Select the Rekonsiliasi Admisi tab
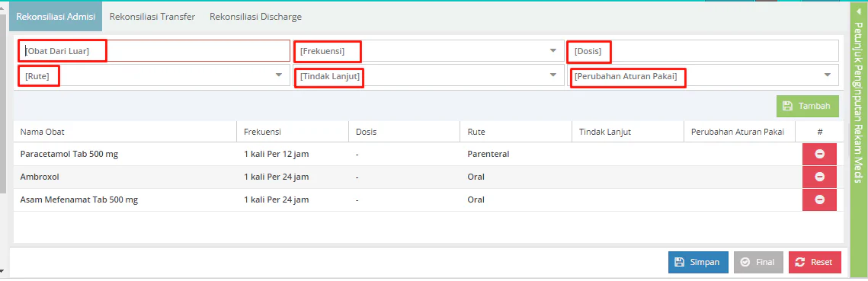Viewport: 868px width, 281px height. pyautogui.click(x=56, y=17)
